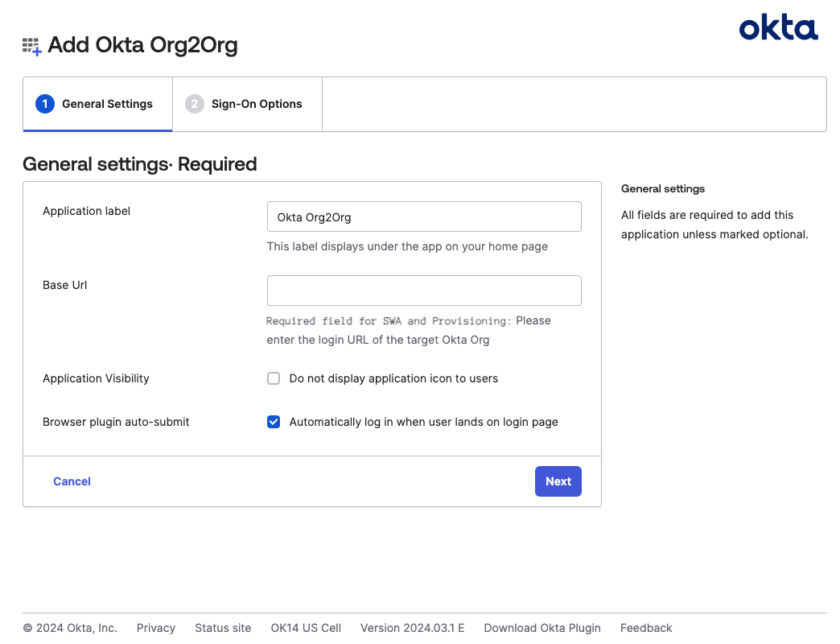
Task: Focus the Application label text field
Action: [x=424, y=217]
